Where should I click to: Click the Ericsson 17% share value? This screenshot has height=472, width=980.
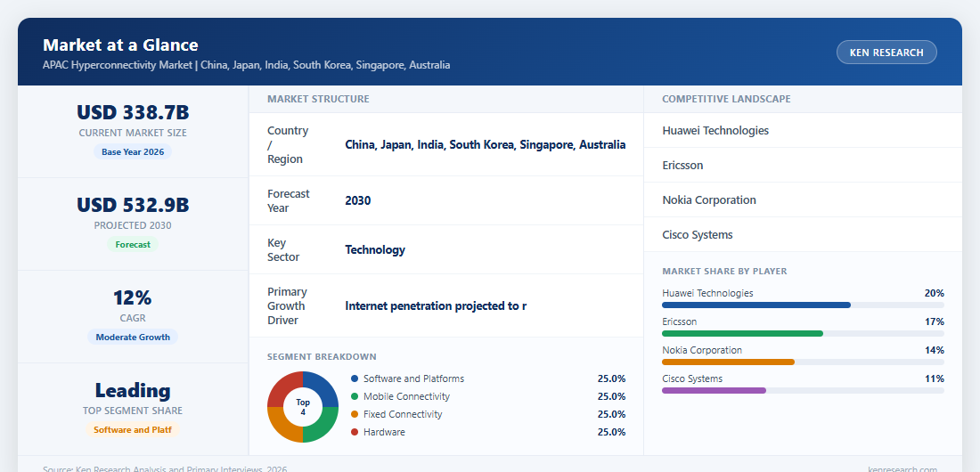pos(935,322)
